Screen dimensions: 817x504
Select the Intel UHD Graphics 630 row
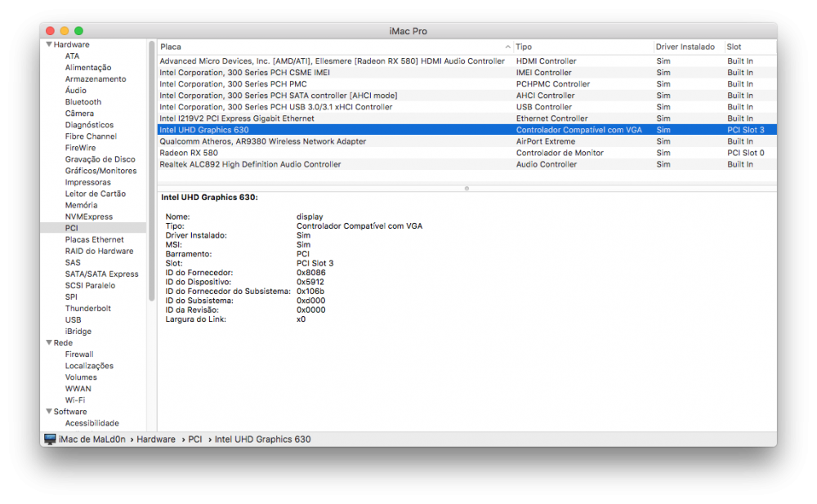[467, 130]
